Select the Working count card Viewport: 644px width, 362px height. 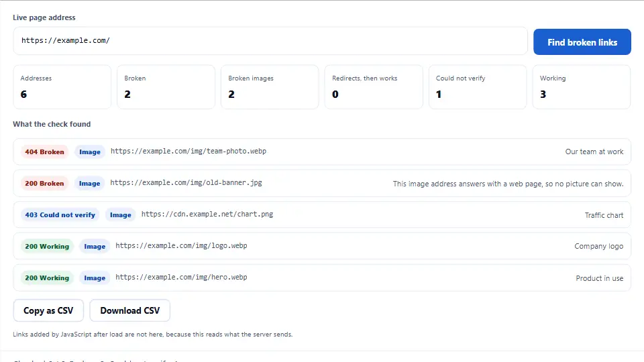[582, 87]
